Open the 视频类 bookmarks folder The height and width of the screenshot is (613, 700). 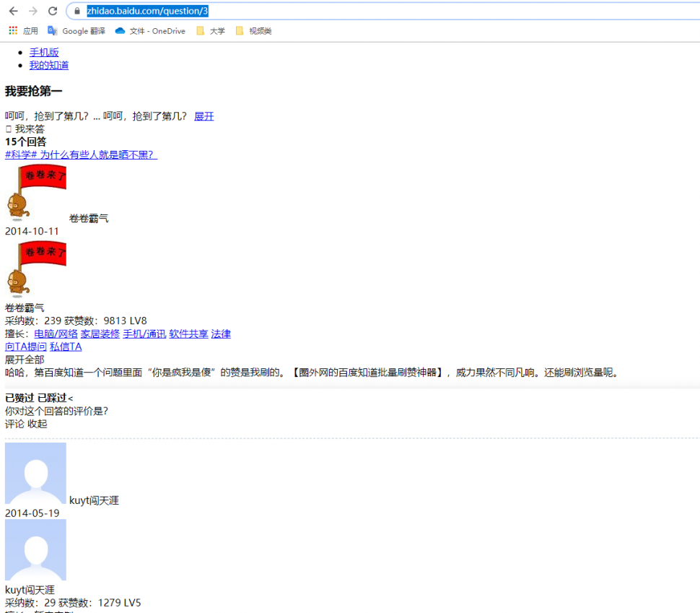253,31
